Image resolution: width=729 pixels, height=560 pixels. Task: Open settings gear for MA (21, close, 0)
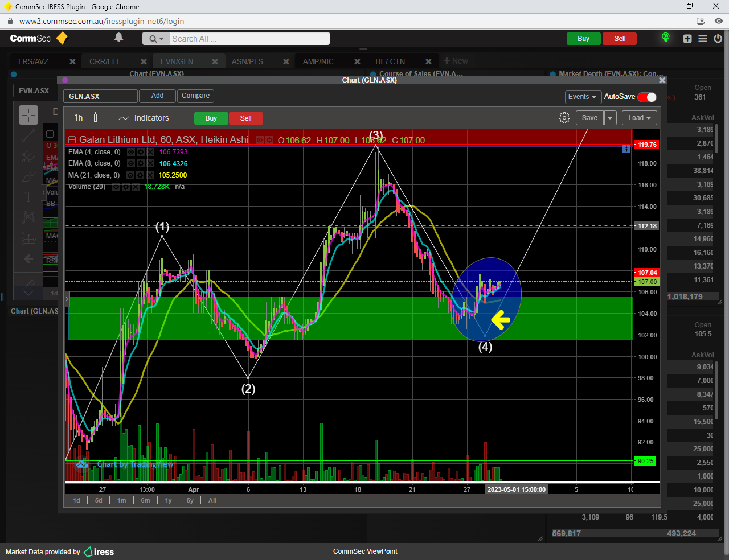pyautogui.click(x=141, y=175)
